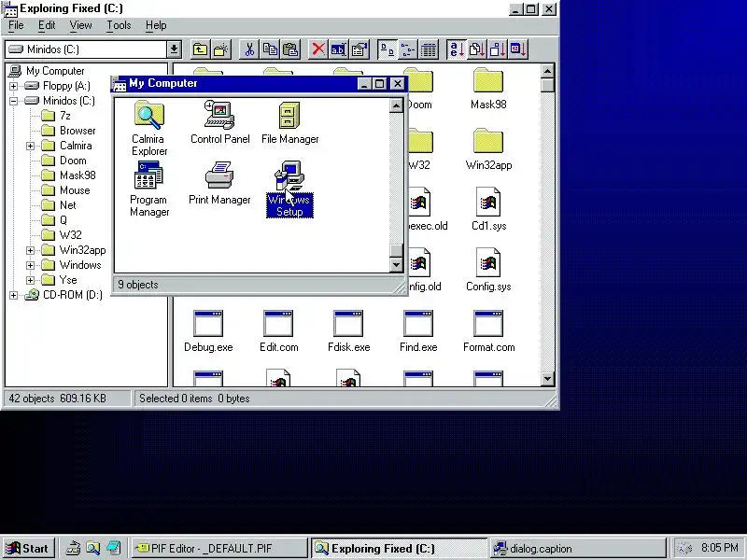Viewport: 747px width, 560px height.
Task: Select the Debug.exe file
Action: (x=208, y=331)
